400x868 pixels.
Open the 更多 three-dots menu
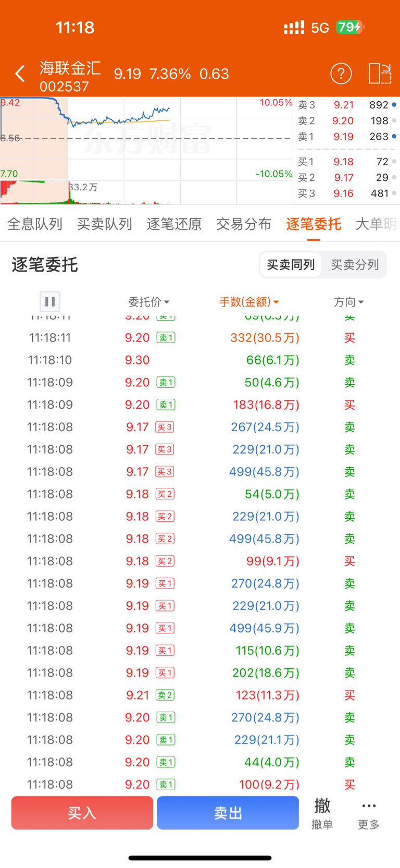369,814
